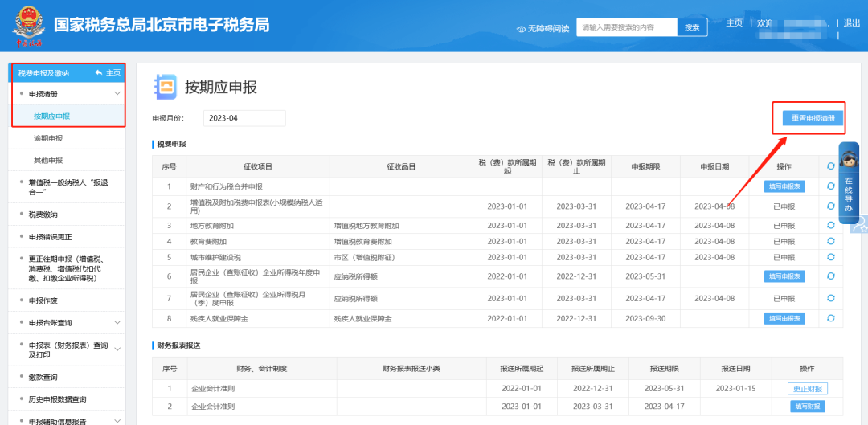
Task: Click 填写财报 button in row 2
Action: (807, 407)
